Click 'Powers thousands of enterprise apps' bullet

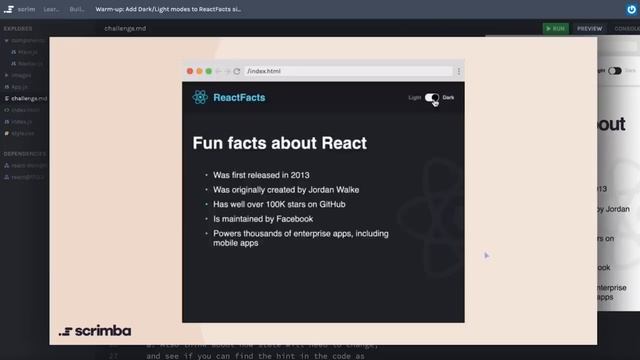click(x=301, y=238)
